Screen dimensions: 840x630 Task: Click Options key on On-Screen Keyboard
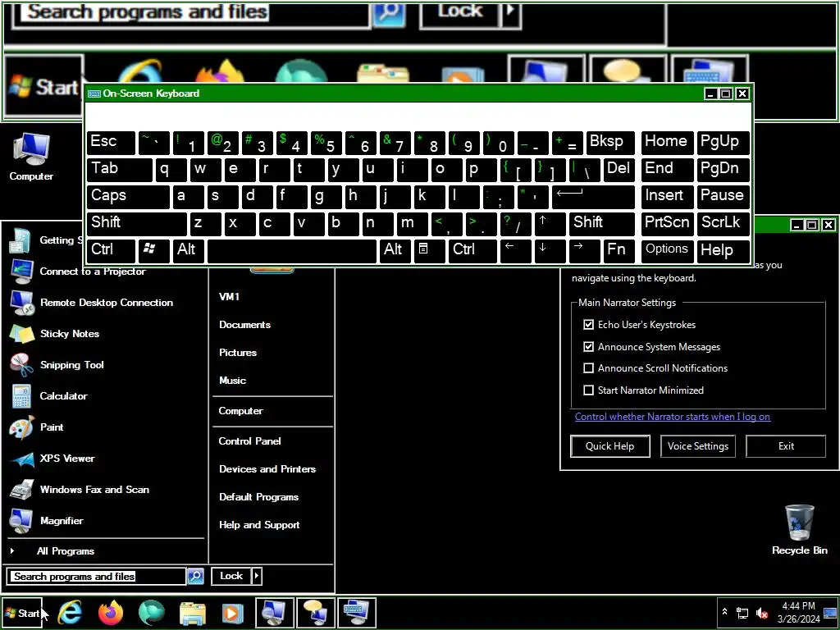(667, 250)
